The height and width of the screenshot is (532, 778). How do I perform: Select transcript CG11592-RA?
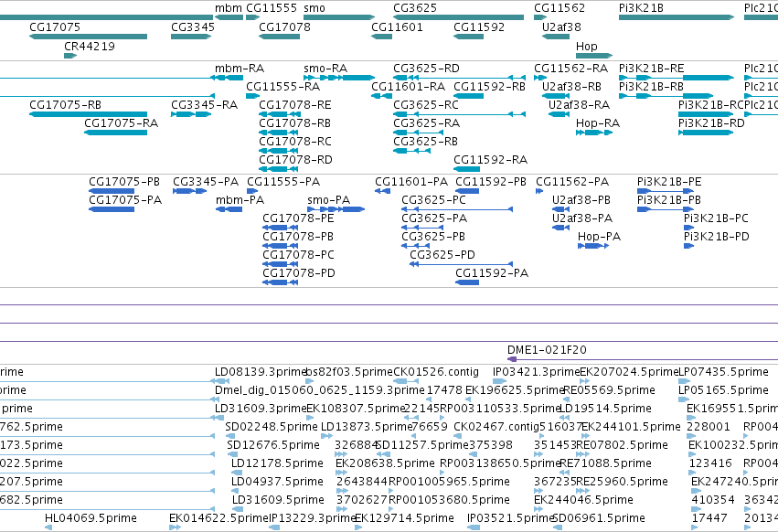(x=467, y=169)
